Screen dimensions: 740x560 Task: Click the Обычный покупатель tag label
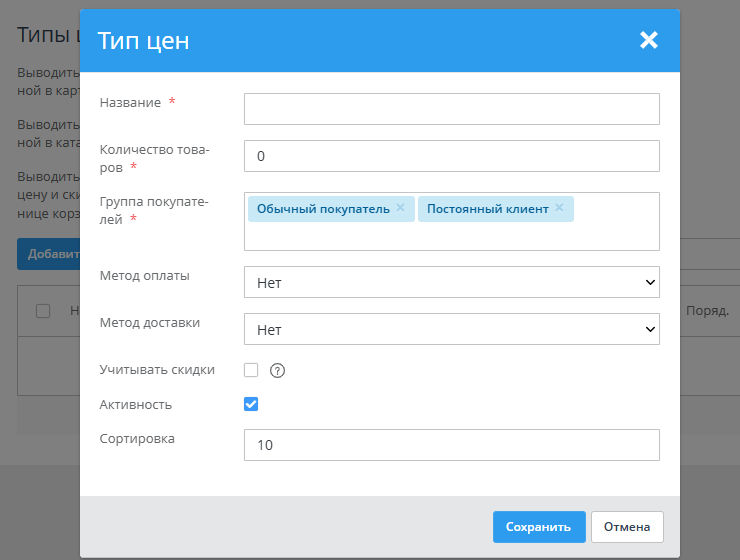point(322,209)
